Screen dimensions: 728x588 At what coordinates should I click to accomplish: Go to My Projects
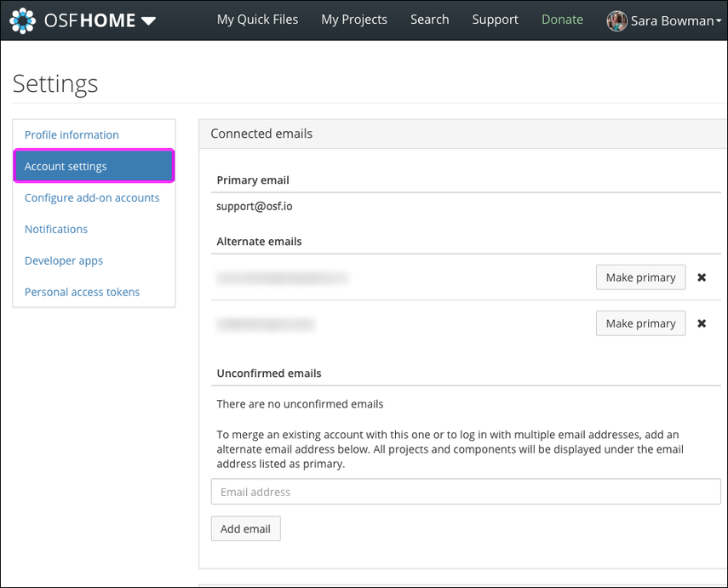(354, 20)
